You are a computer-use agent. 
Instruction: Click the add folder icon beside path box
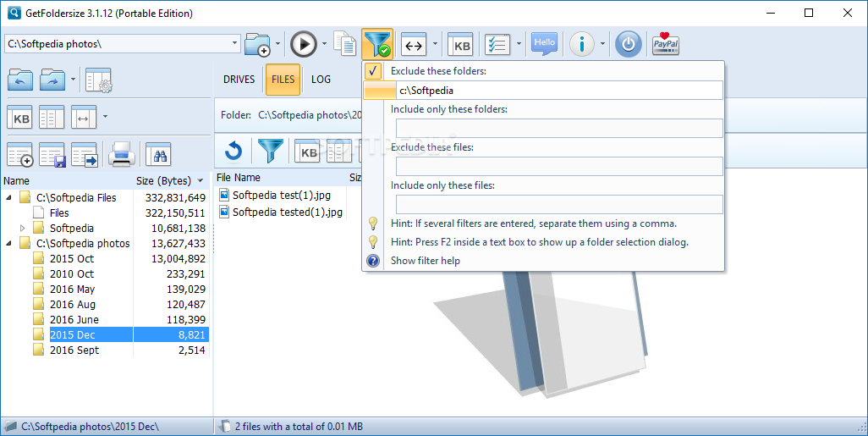(257, 44)
